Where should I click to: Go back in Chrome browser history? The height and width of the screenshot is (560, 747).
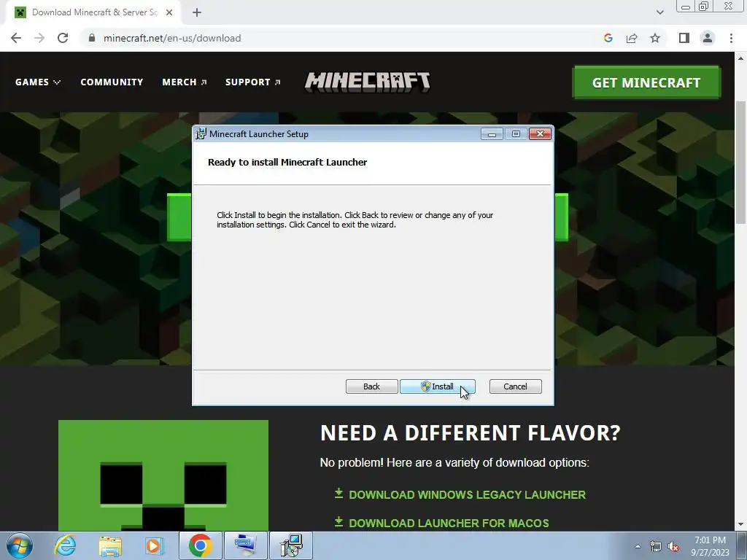(16, 38)
